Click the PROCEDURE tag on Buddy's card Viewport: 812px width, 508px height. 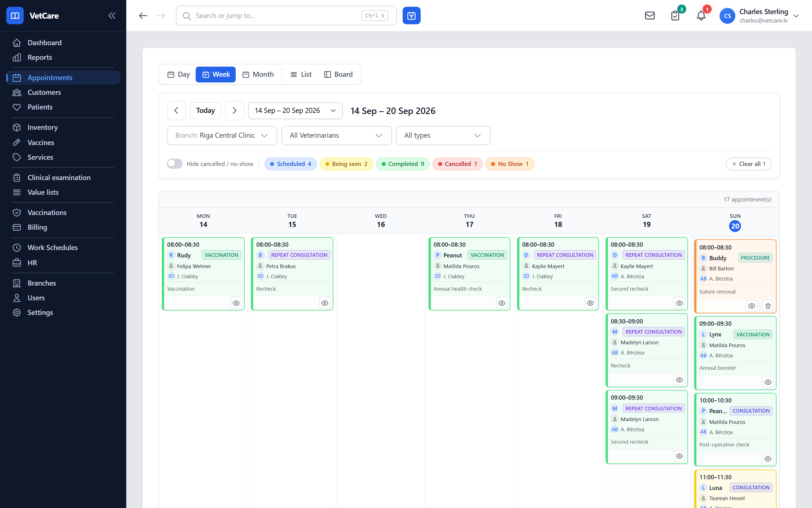point(755,258)
